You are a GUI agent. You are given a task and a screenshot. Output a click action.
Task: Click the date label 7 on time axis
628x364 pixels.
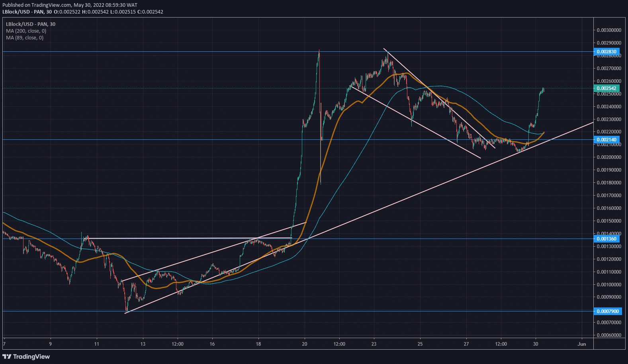(4, 344)
